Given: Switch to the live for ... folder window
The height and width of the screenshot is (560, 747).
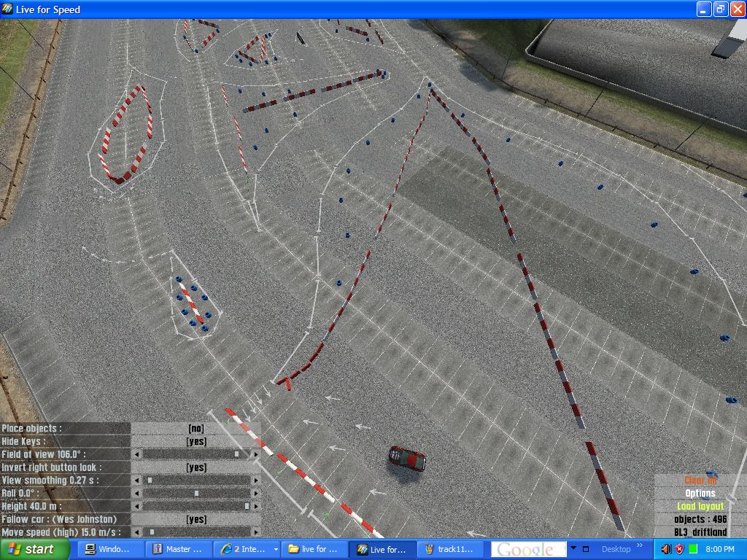Looking at the screenshot, I should 315,549.
